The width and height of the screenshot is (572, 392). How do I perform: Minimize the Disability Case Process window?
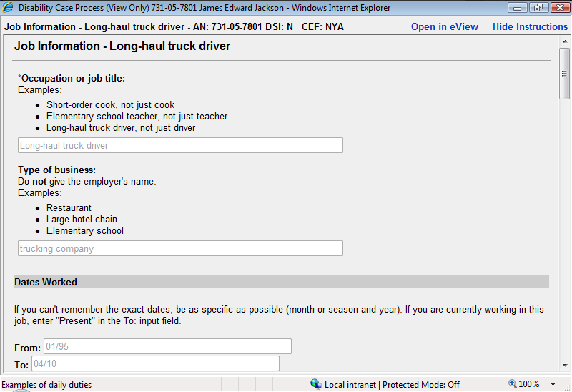tap(516, 8)
